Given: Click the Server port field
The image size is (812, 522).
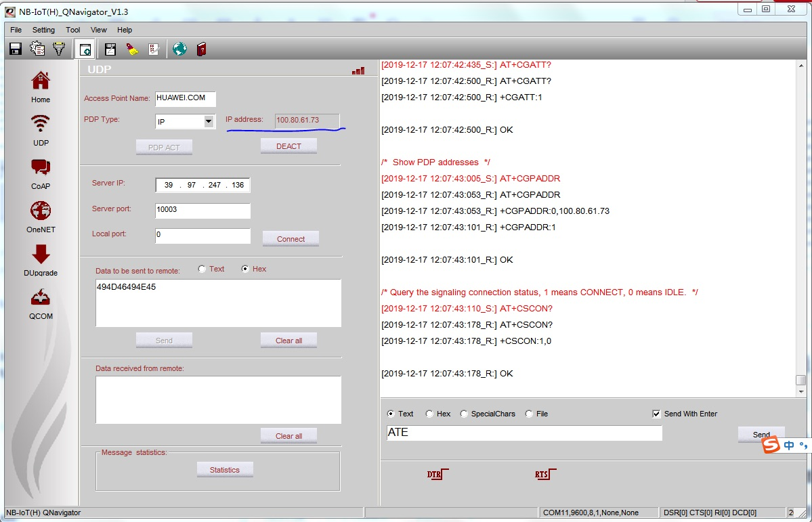Looking at the screenshot, I should click(202, 211).
